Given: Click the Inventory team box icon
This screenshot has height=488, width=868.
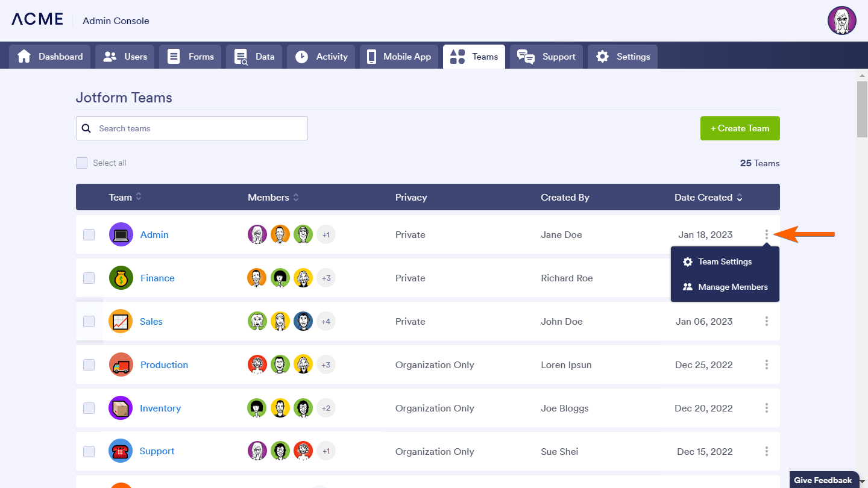Looking at the screenshot, I should pyautogui.click(x=121, y=408).
